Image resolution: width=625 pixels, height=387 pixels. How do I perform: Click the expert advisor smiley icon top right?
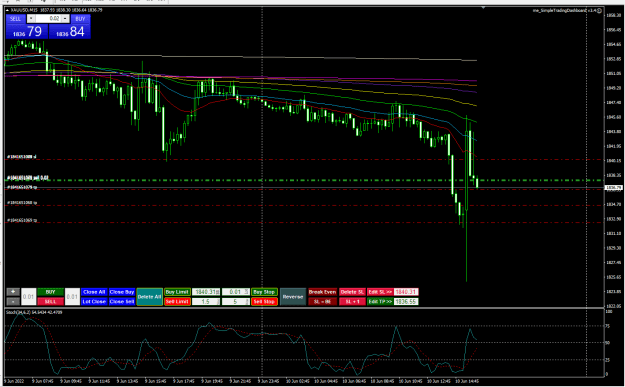(x=599, y=10)
